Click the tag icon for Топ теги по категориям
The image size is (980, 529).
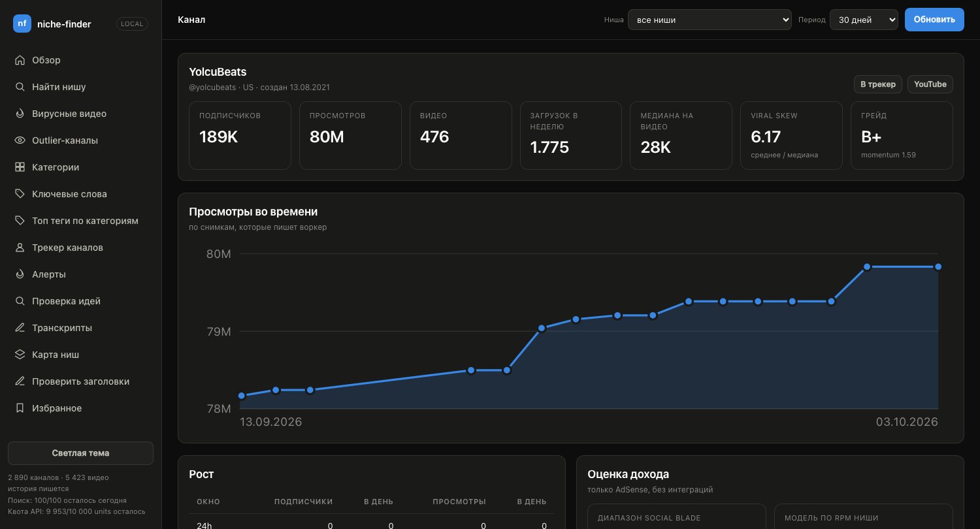tap(20, 221)
